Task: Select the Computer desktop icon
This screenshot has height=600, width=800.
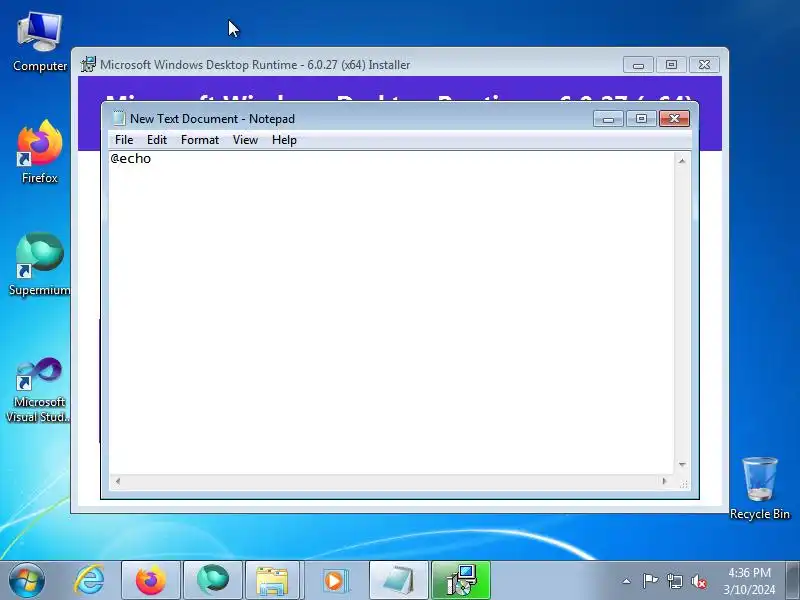Action: pyautogui.click(x=40, y=42)
